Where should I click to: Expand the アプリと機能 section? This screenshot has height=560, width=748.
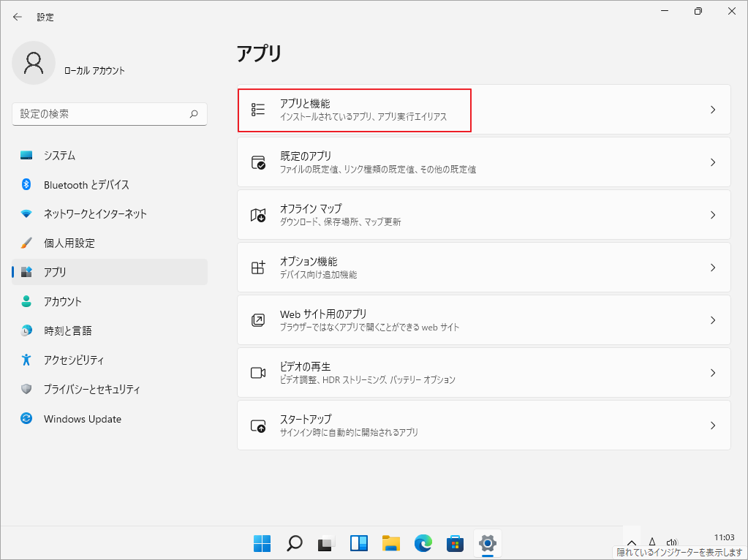coord(483,110)
